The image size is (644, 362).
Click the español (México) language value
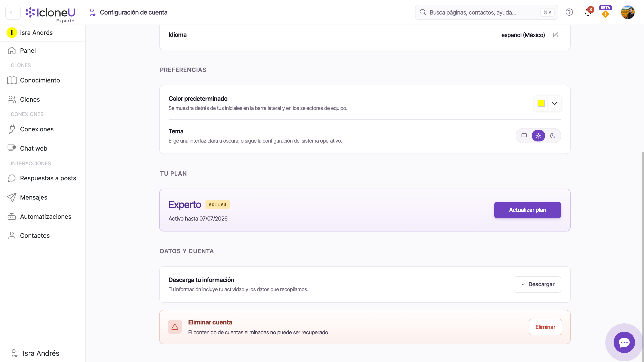pos(523,35)
